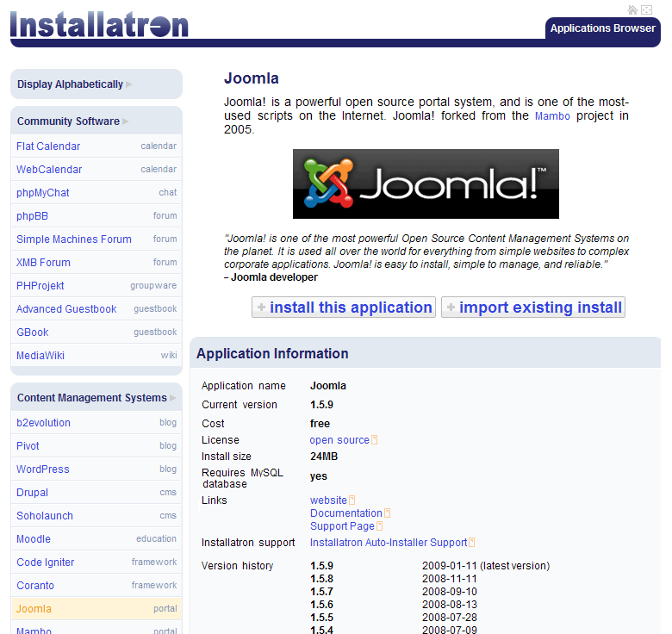Click the fullscreen expand icon at top right
Viewport: 672px width, 634px height.
pos(647,9)
